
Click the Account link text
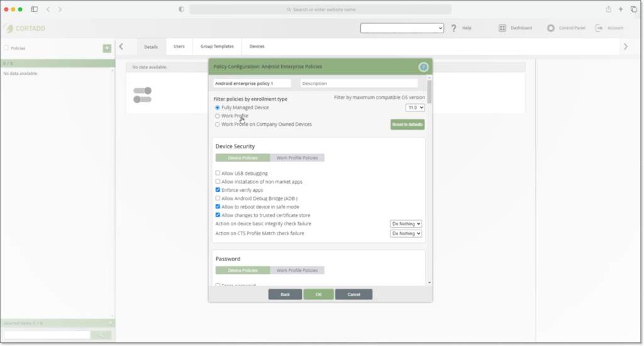tap(615, 28)
